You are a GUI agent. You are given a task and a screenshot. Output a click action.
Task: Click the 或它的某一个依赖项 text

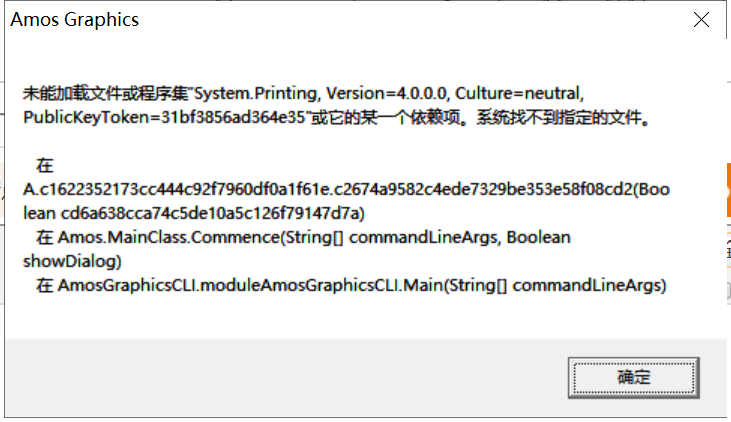380,117
